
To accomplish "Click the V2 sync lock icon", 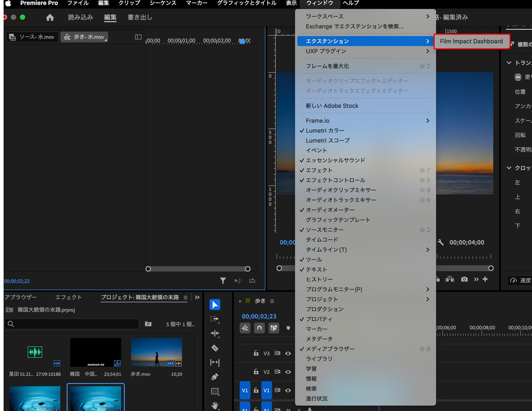I will [x=277, y=372].
